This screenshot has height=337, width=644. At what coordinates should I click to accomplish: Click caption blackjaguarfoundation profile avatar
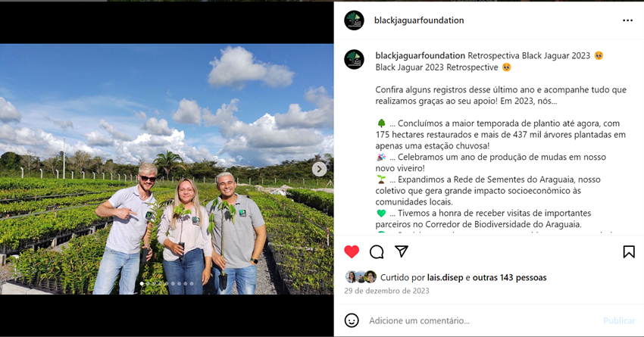click(354, 60)
